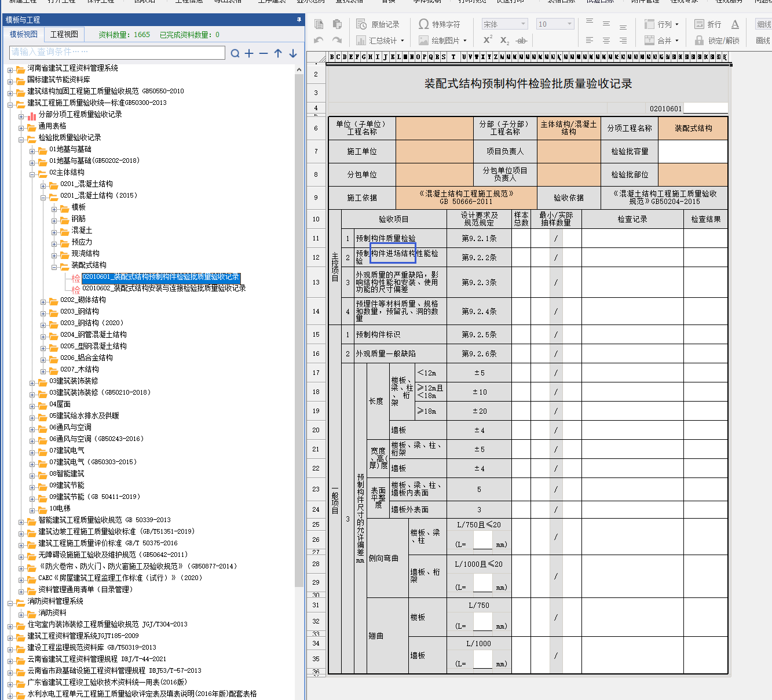Click the copy icon in toolbar
Image resolution: width=772 pixels, height=700 pixels.
[319, 24]
